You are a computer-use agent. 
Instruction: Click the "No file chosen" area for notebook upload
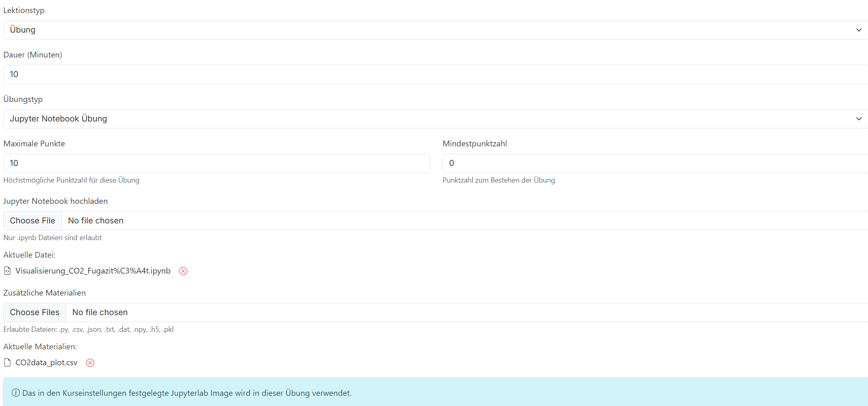pos(96,221)
